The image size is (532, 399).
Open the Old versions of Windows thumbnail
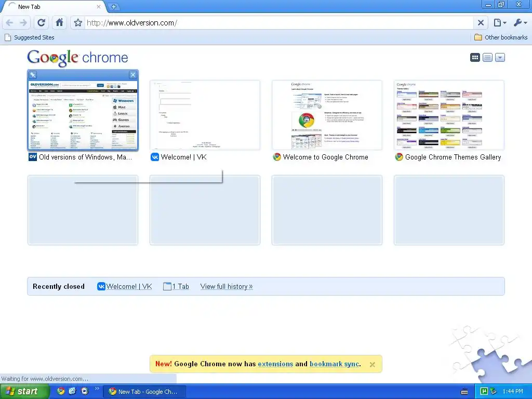pyautogui.click(x=83, y=115)
